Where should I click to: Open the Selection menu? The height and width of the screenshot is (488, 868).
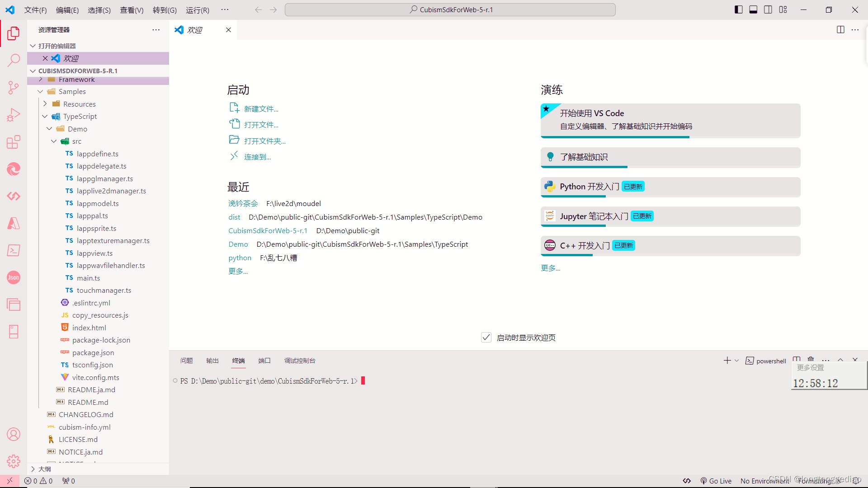[x=99, y=10]
